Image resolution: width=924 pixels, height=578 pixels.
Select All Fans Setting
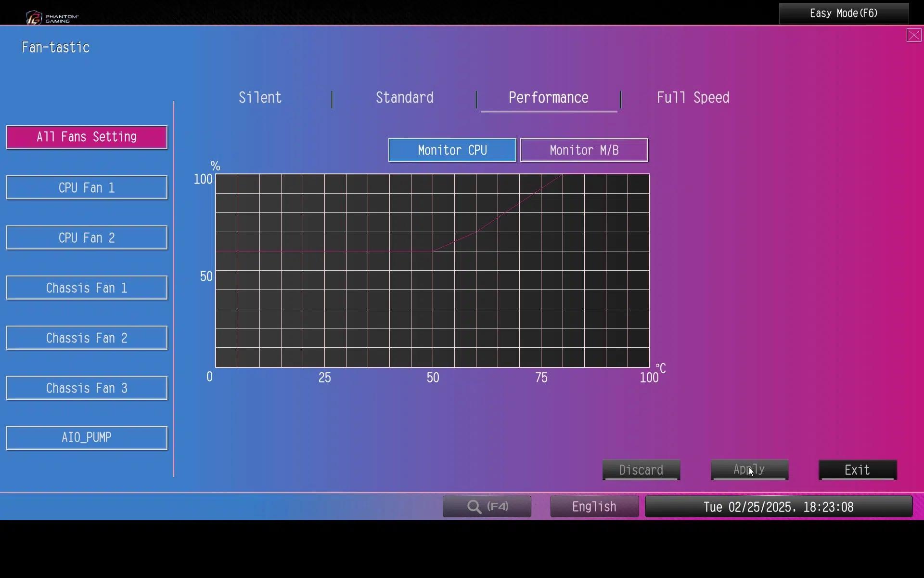pos(87,137)
